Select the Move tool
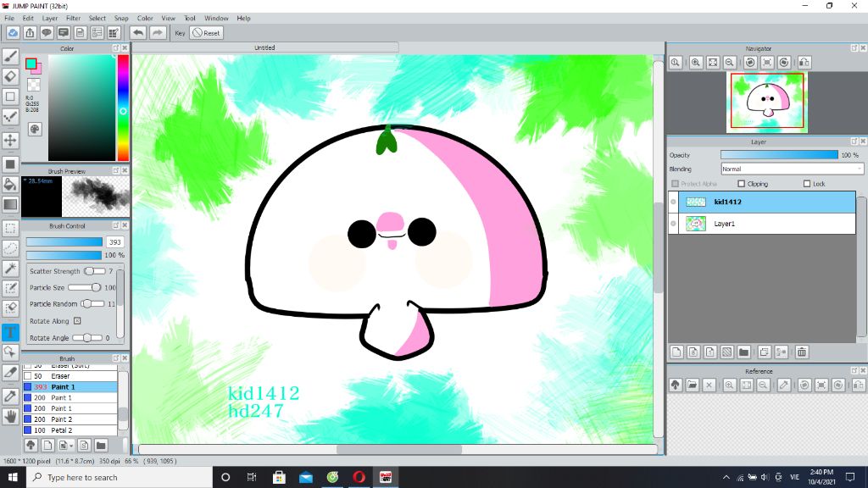 click(x=10, y=140)
